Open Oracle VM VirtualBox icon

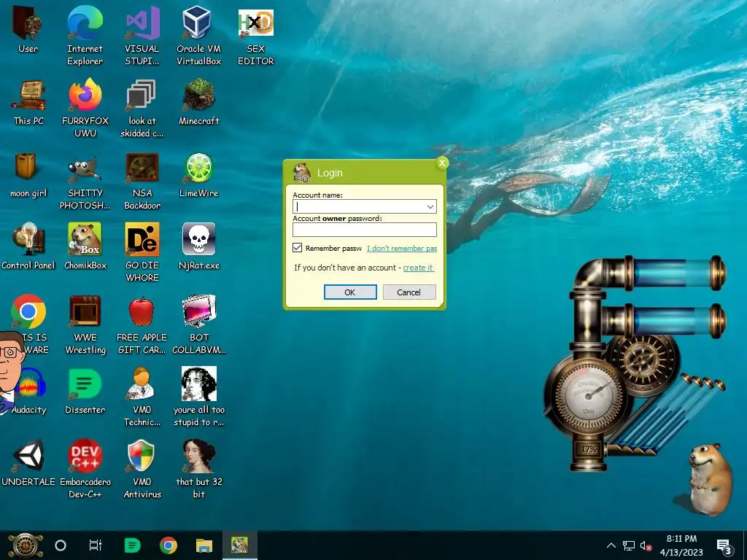198,36
